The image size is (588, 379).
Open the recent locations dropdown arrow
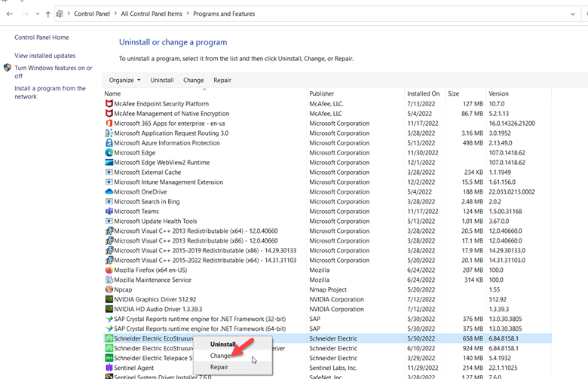38,14
